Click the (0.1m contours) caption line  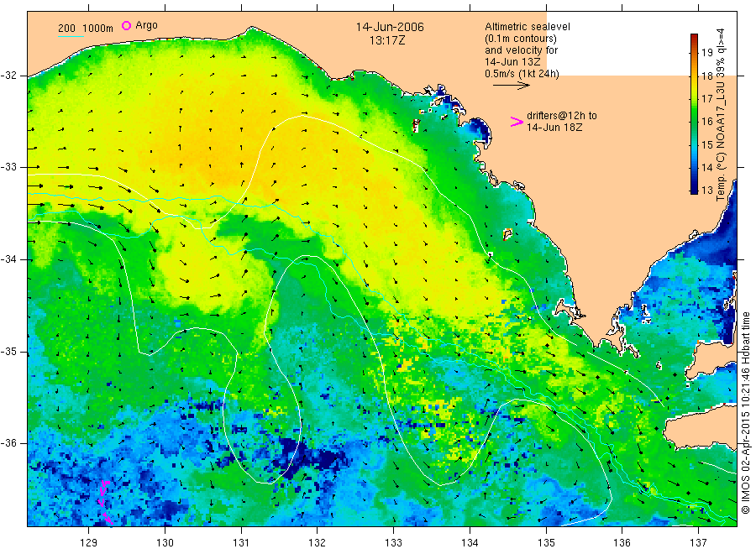[521, 39]
